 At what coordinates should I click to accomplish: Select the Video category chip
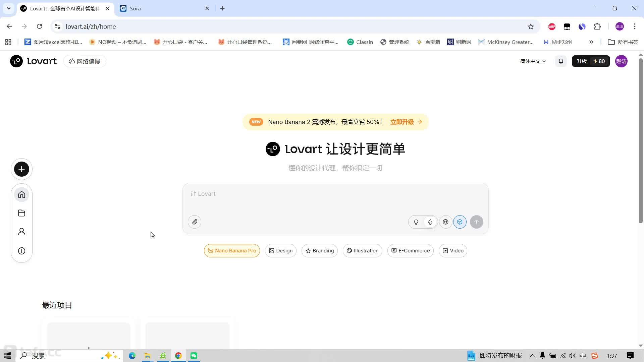pos(453,251)
